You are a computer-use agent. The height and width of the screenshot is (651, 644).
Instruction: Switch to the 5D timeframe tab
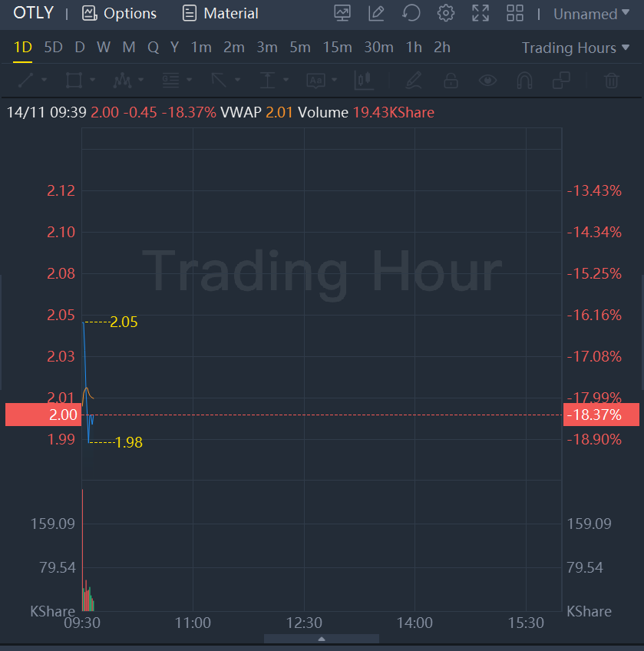click(x=53, y=48)
